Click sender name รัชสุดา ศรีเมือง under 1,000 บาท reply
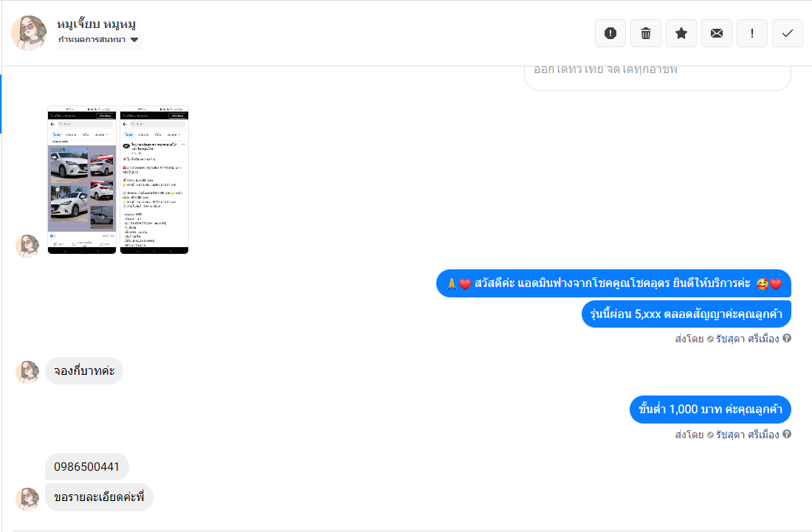This screenshot has width=812, height=532. (747, 434)
